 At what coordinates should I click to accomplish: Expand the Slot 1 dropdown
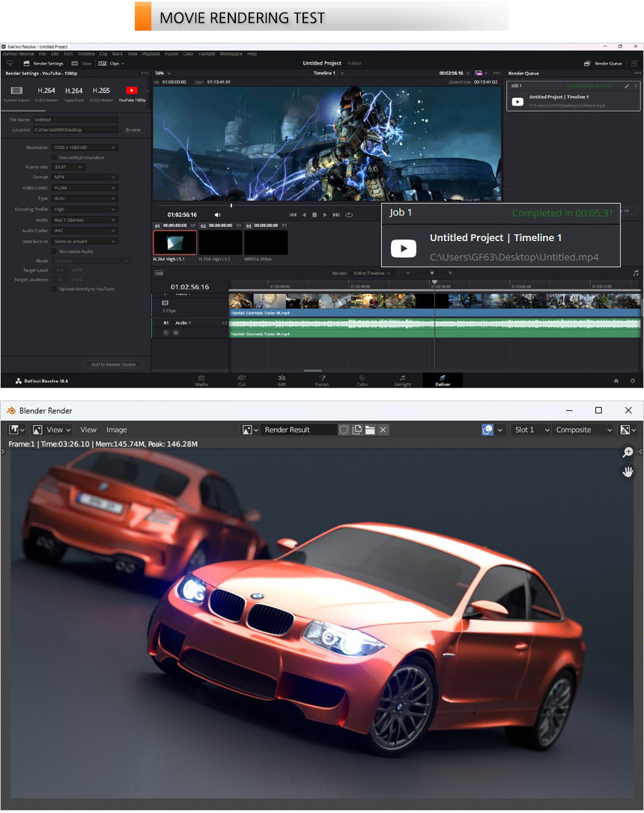click(532, 430)
